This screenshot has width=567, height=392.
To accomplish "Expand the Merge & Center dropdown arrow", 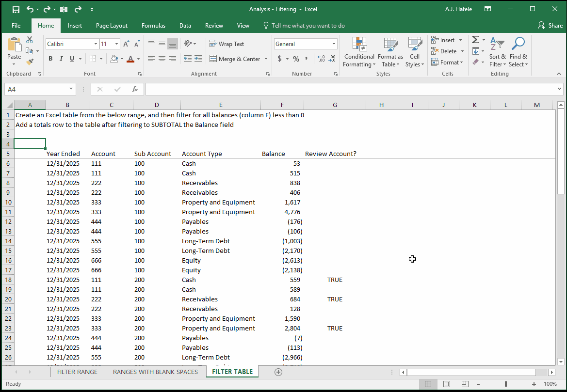I will click(266, 59).
